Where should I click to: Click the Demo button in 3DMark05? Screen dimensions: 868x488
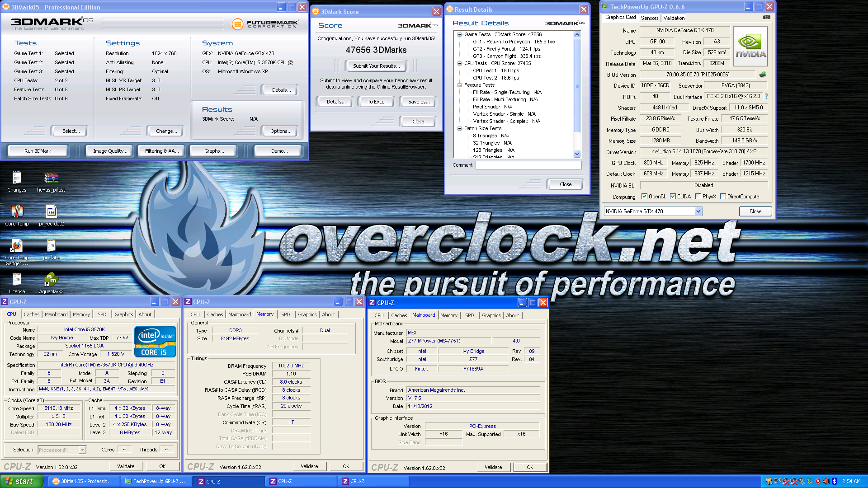click(279, 151)
